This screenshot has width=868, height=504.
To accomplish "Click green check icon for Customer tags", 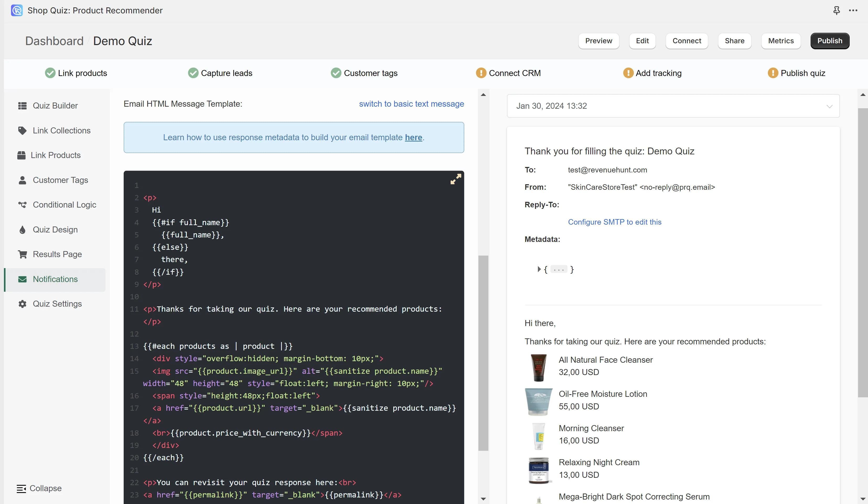I will click(336, 73).
